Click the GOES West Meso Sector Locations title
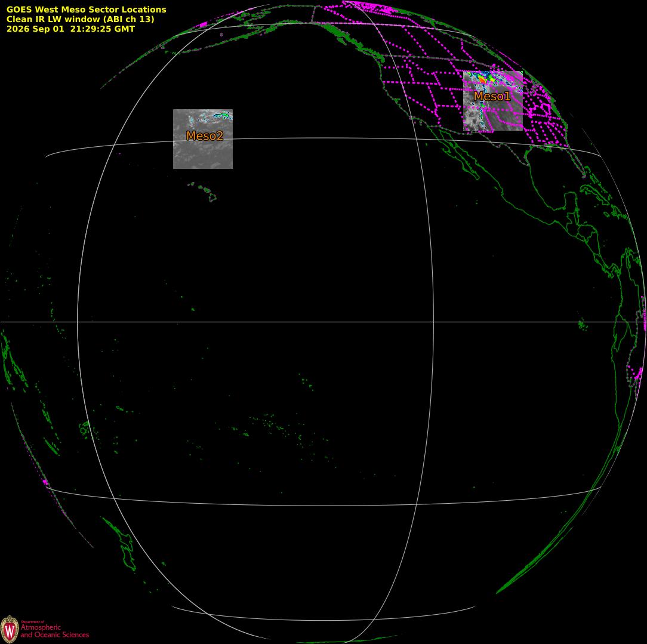The height and width of the screenshot is (644, 647). (86, 10)
